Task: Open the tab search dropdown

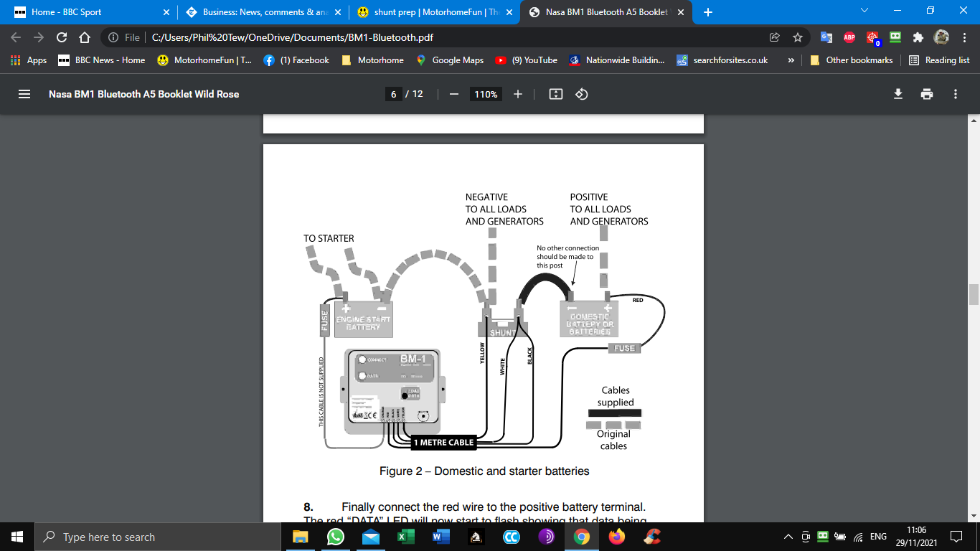Action: (x=864, y=11)
